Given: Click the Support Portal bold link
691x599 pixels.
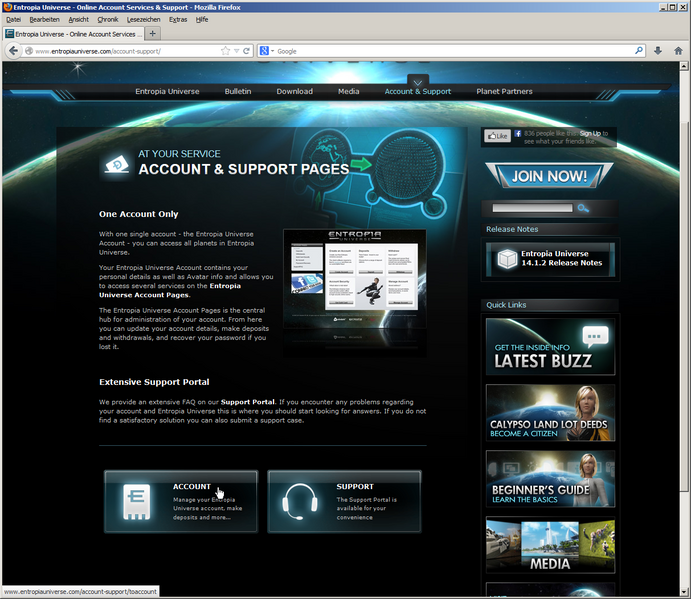Looking at the screenshot, I should (x=248, y=402).
